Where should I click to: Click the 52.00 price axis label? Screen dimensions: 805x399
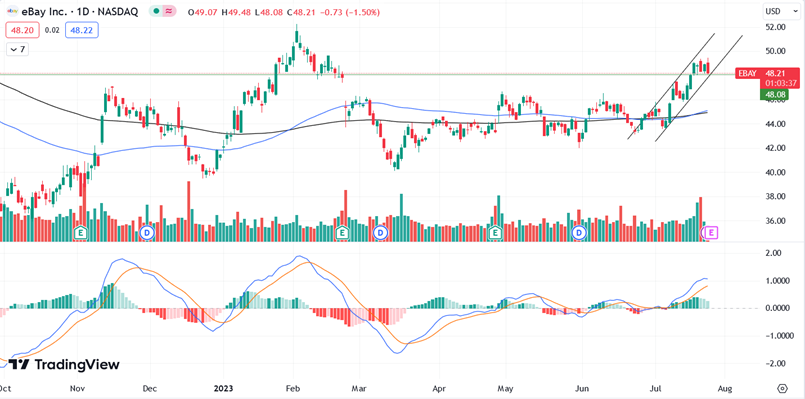coord(775,27)
